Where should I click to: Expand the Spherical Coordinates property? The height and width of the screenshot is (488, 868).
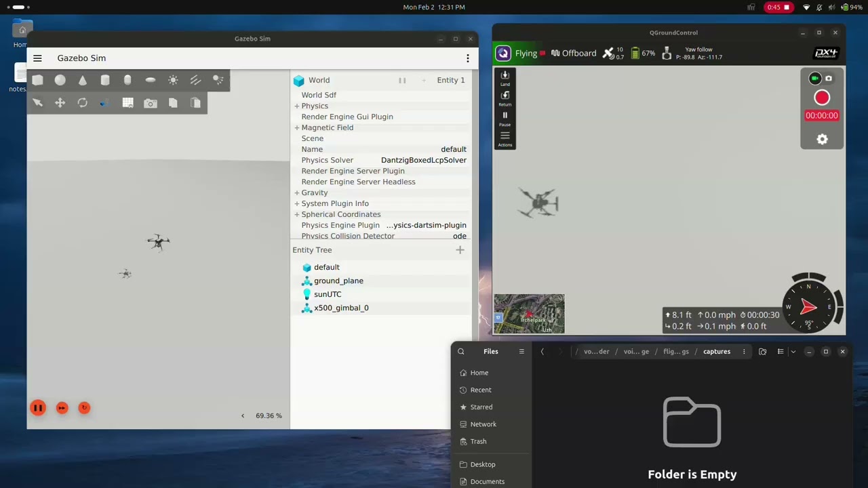coord(296,215)
